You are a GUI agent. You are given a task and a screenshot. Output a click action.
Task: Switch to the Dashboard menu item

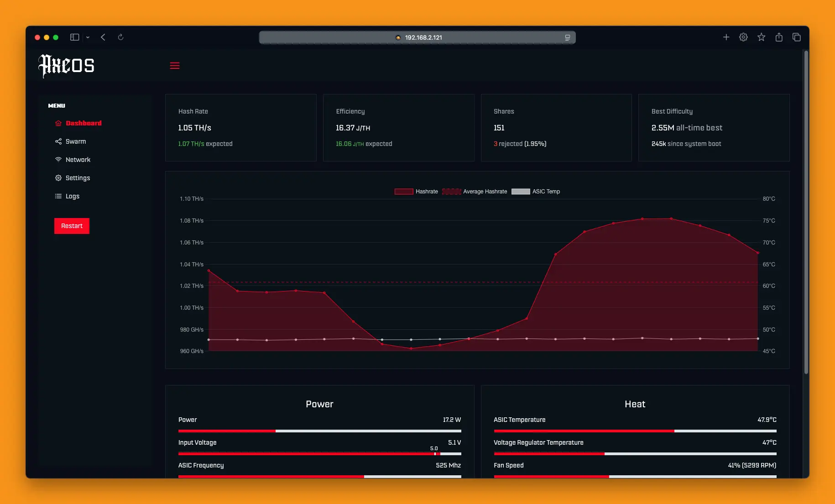point(84,123)
